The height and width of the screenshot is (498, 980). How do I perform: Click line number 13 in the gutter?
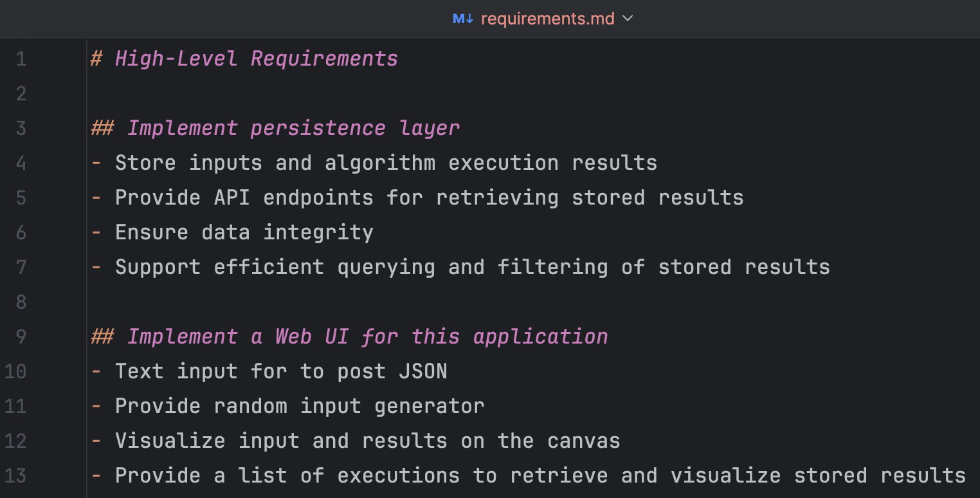click(x=15, y=475)
